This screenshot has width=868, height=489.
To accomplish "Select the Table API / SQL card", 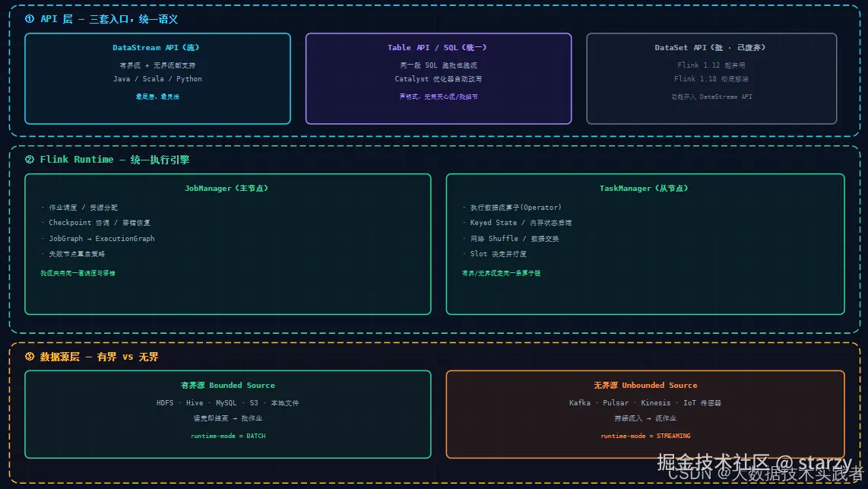I will click(439, 78).
